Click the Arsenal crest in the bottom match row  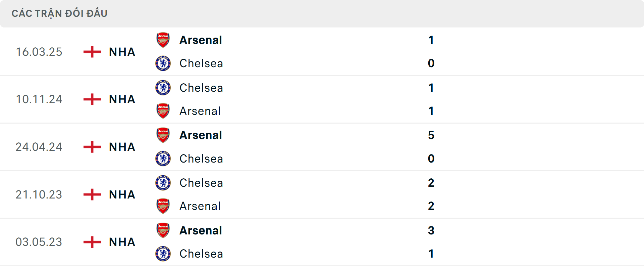[163, 230]
